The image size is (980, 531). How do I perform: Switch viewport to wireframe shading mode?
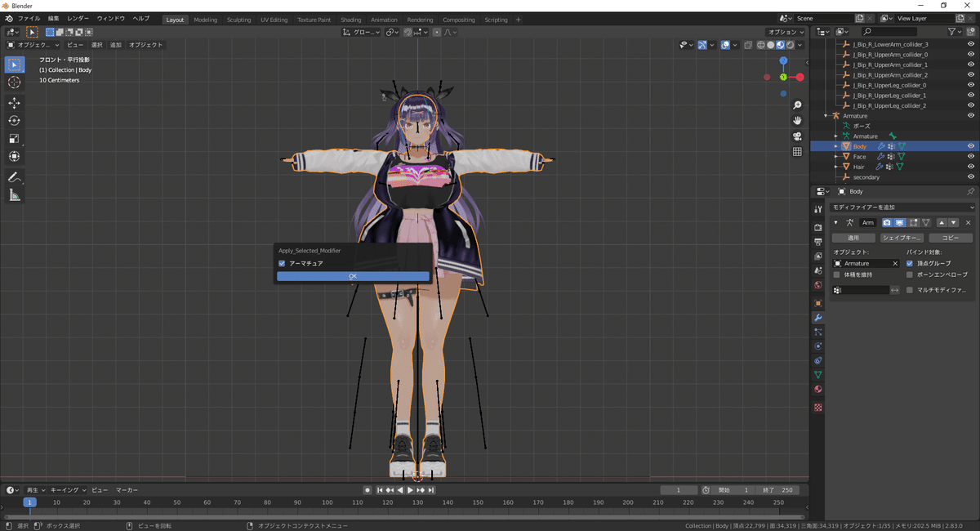click(759, 45)
